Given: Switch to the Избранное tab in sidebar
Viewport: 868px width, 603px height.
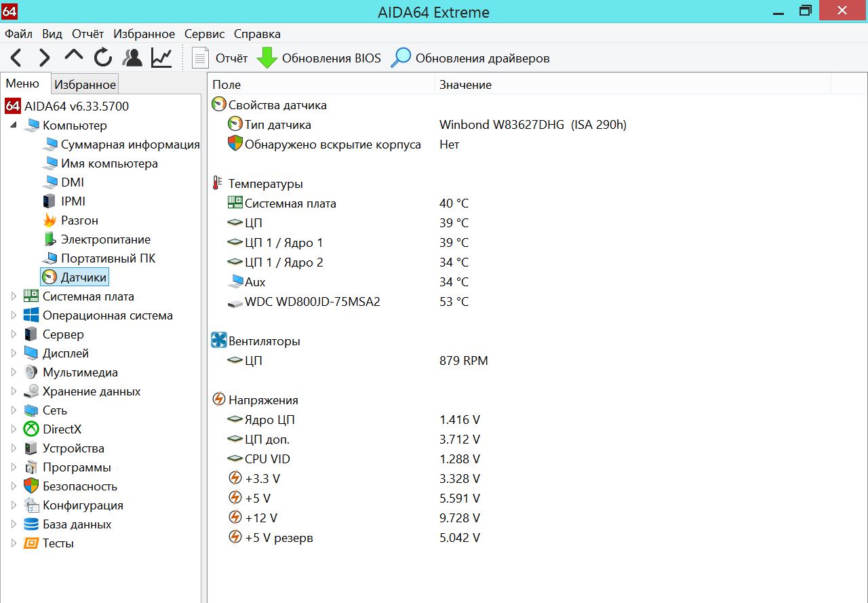Looking at the screenshot, I should coord(85,85).
